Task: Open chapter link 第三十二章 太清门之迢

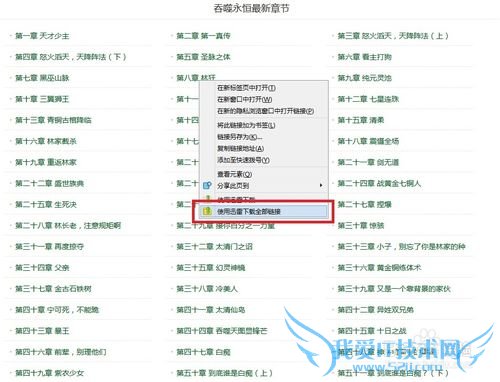Action: tap(214, 247)
